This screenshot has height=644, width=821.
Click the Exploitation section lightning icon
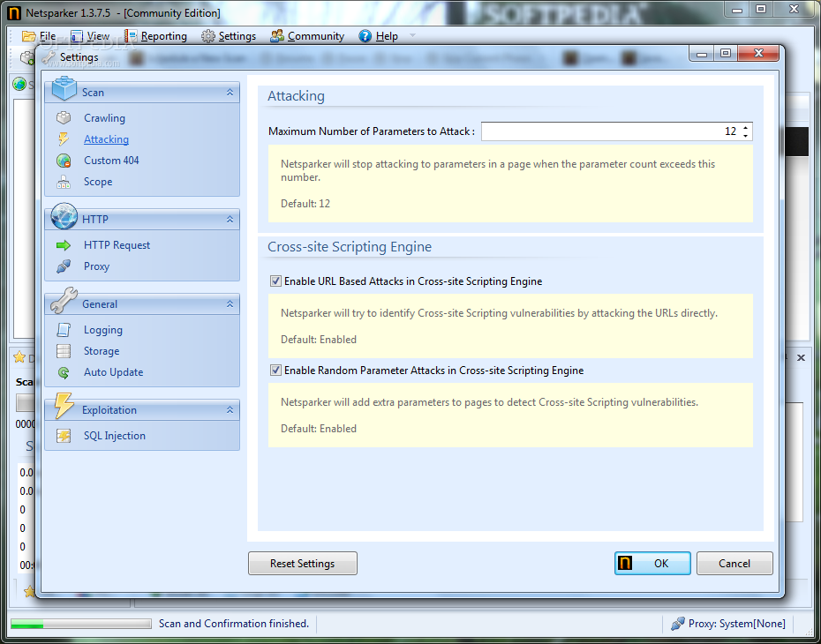[64, 406]
